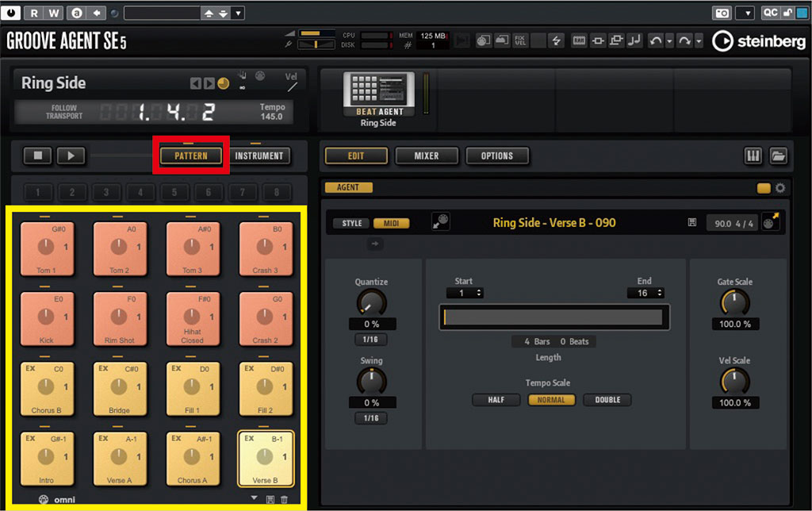Click the A/B compare settings icon
This screenshot has height=511, width=812.
point(77,13)
